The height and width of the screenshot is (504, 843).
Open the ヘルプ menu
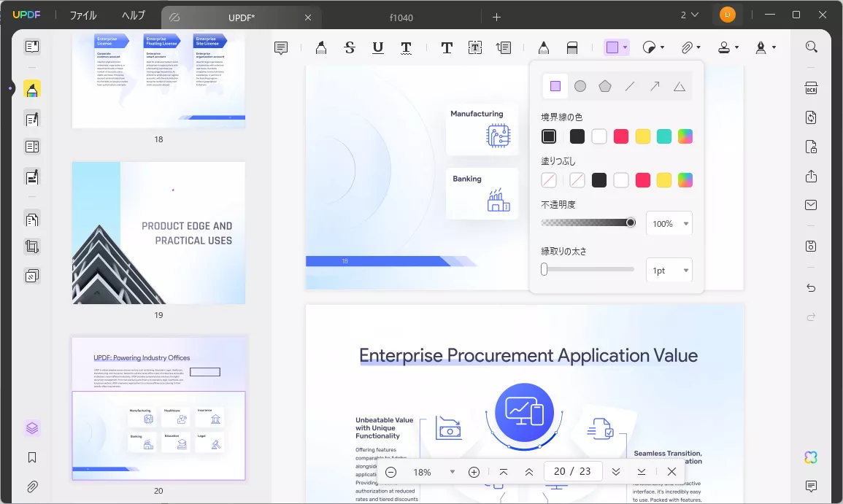(x=134, y=15)
